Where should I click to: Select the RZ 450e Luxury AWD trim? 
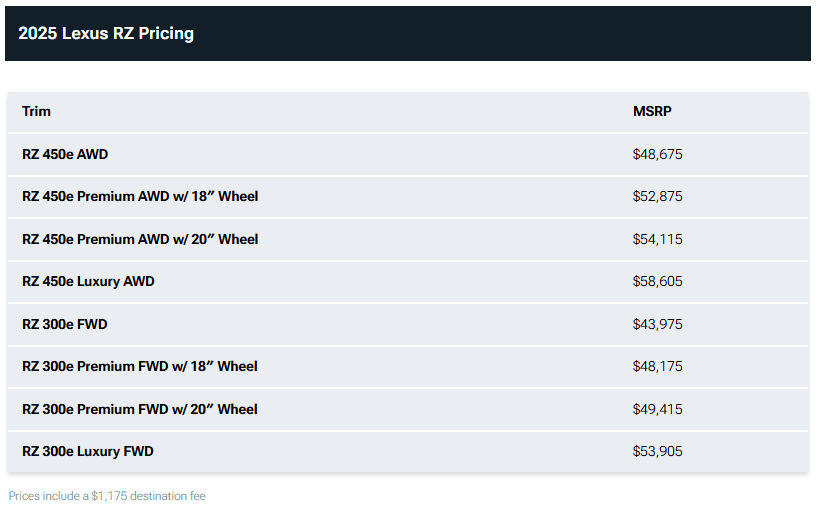88,281
